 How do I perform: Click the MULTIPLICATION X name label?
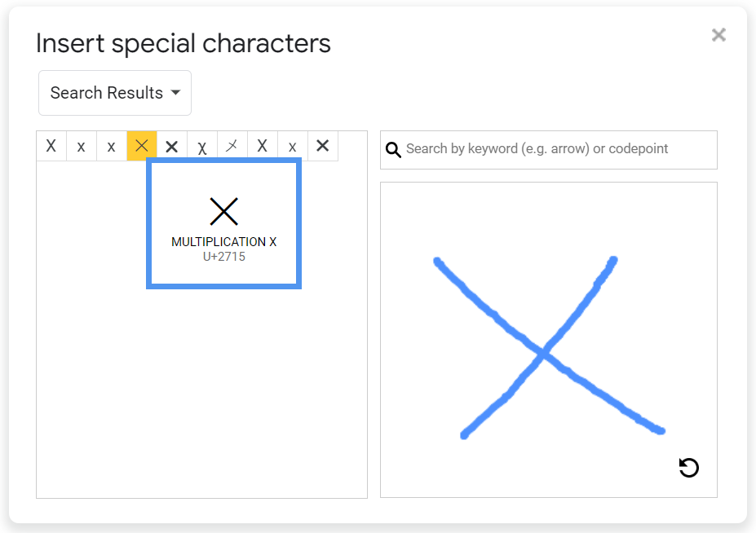(x=224, y=242)
